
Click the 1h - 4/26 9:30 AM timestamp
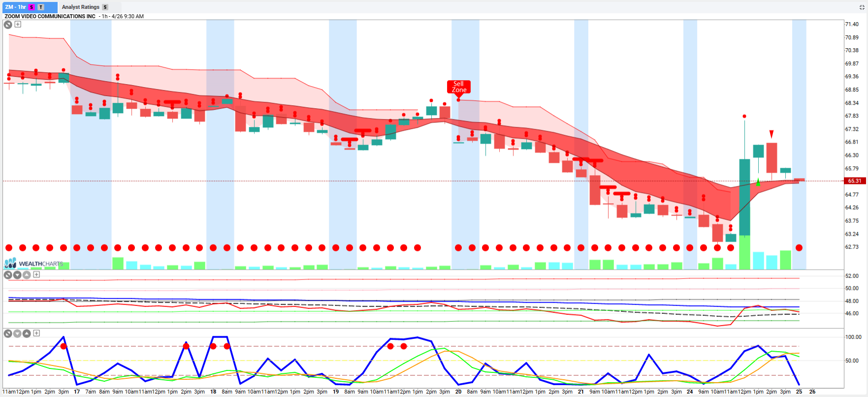(121, 16)
